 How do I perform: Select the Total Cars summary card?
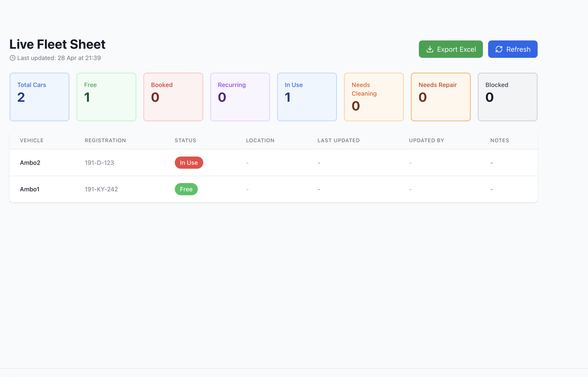tap(39, 97)
